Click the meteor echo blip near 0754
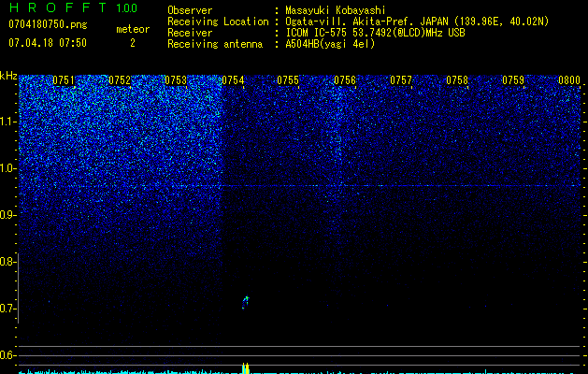The width and height of the screenshot is (588, 374). pyautogui.click(x=245, y=302)
